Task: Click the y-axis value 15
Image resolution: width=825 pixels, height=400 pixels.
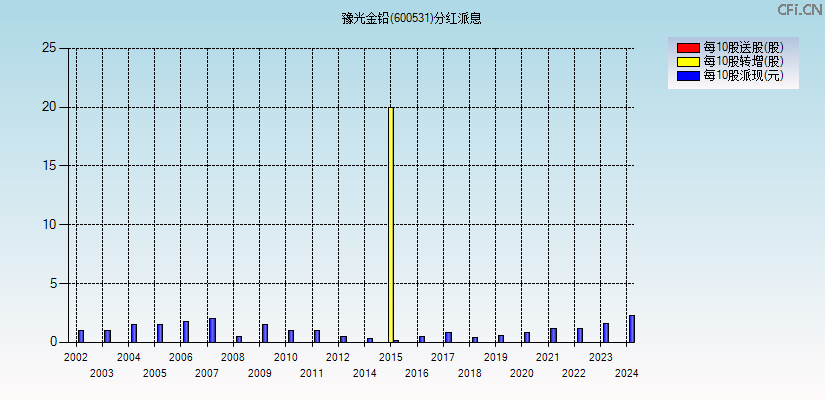Action: click(49, 166)
